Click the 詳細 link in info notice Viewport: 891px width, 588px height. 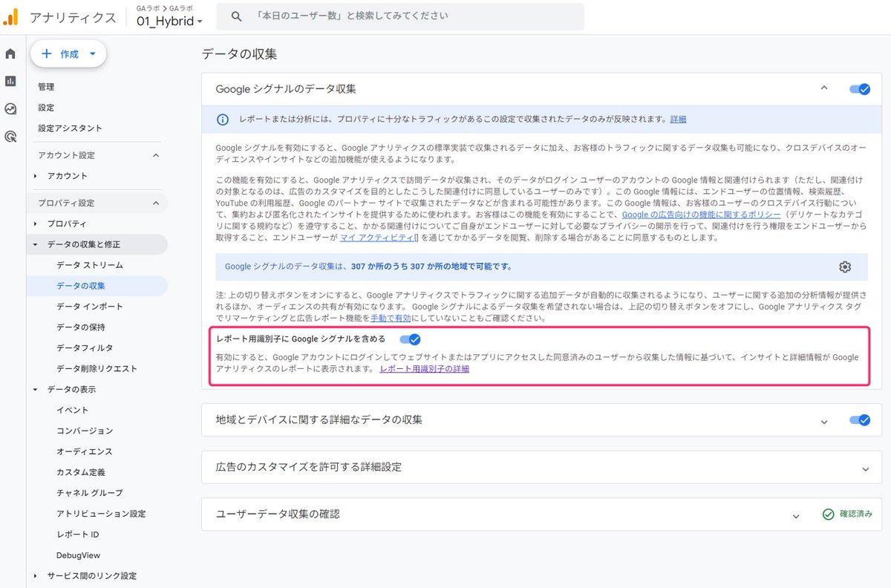coord(678,119)
